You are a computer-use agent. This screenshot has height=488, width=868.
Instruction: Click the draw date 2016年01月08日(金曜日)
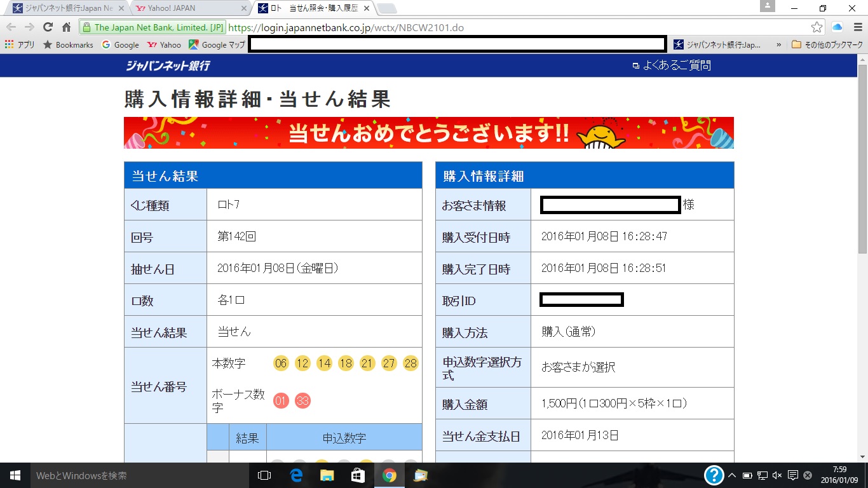278,268
